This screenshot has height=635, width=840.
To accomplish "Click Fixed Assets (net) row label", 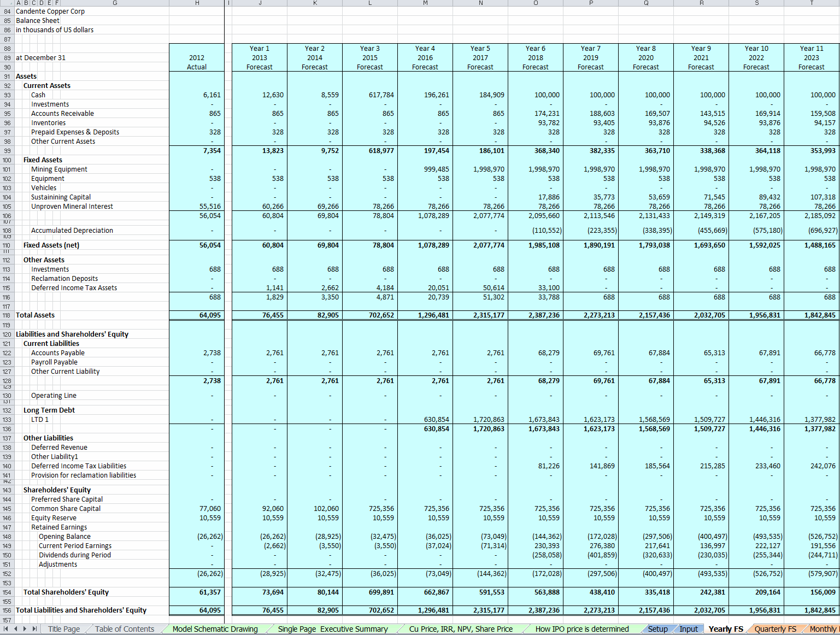I will pos(51,245).
